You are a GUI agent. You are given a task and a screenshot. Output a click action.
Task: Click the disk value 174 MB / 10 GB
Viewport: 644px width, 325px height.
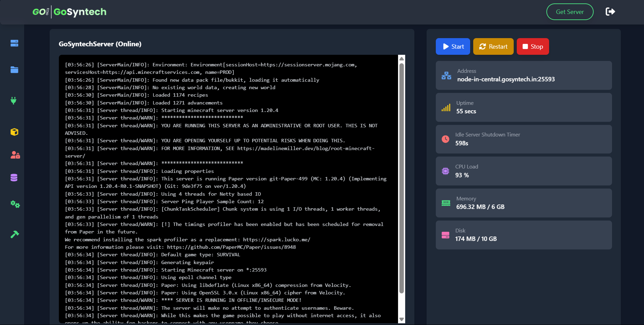click(x=476, y=239)
